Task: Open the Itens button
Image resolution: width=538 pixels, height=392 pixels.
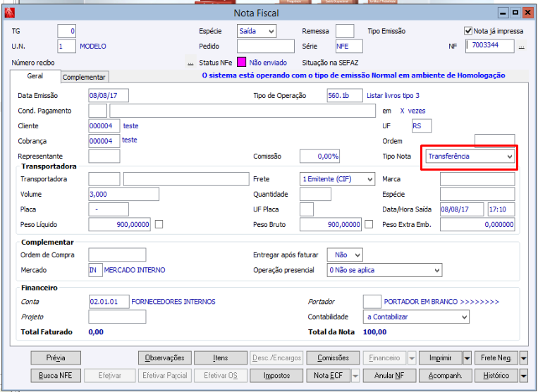Action: click(x=220, y=358)
